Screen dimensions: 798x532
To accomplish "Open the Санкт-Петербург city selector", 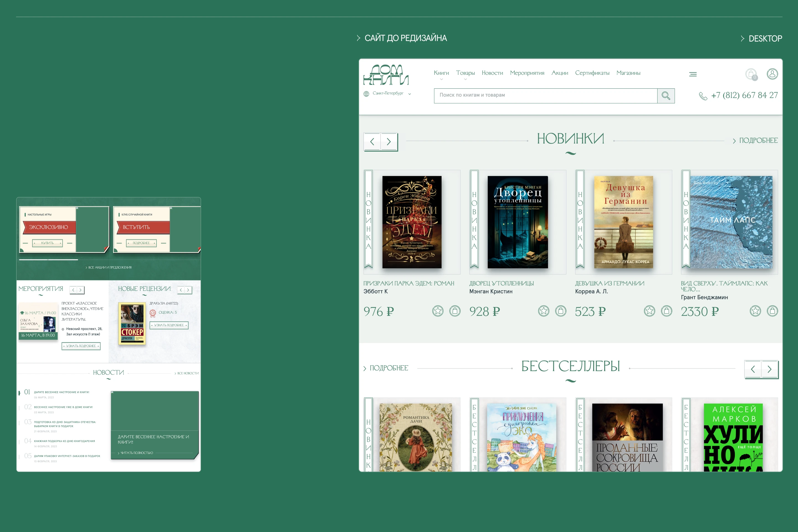I will [387, 93].
